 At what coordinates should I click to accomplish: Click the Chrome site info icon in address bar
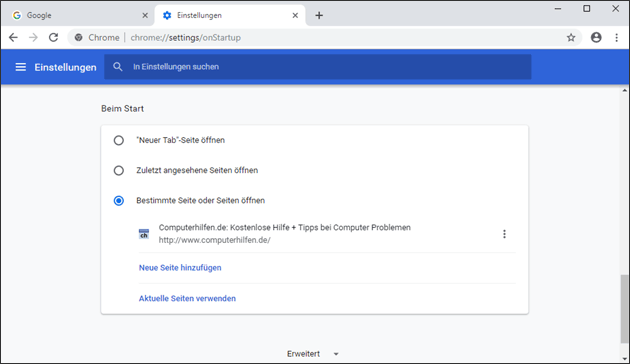[x=79, y=37]
